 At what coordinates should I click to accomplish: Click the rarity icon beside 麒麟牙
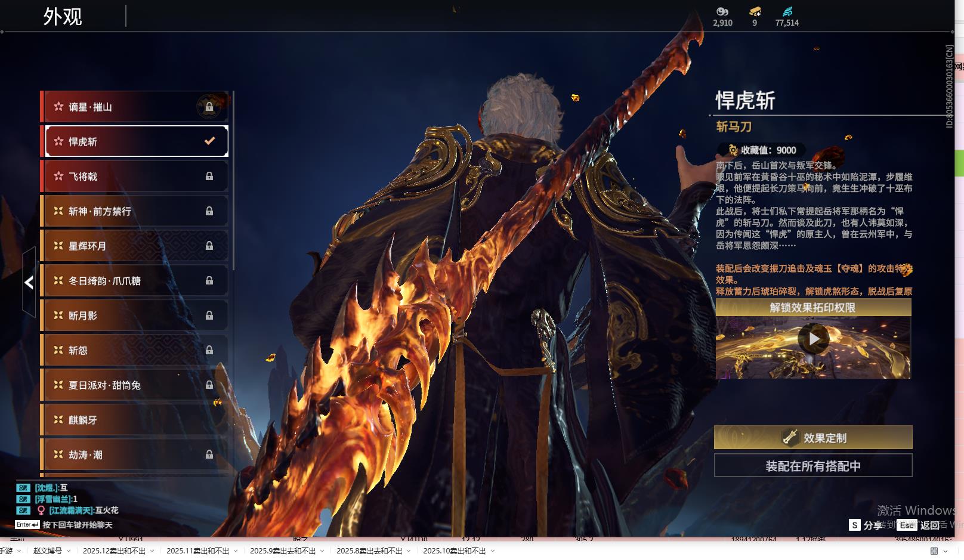(x=58, y=419)
